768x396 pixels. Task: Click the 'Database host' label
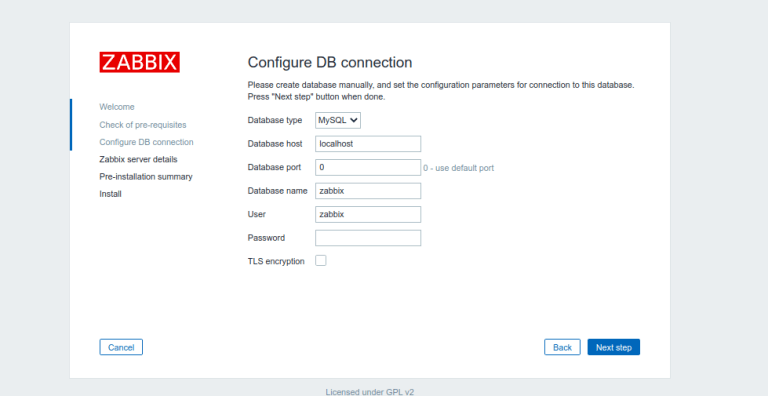point(275,144)
